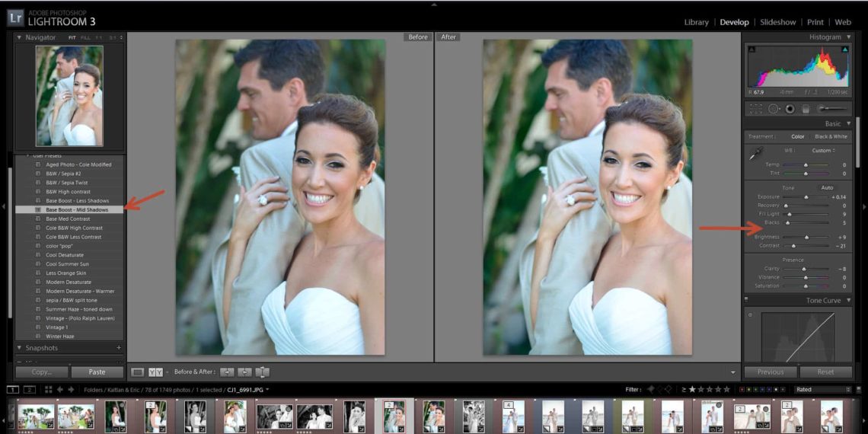Toggle the highlight clipping indicator in Histogram
This screenshot has height=434, width=868.
click(x=844, y=49)
